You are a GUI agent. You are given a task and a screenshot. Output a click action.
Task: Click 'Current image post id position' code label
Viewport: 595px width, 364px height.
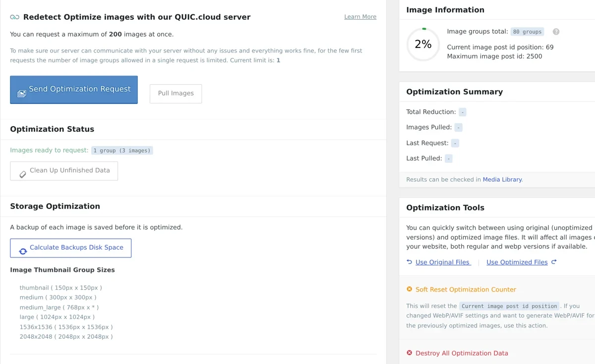510,306
